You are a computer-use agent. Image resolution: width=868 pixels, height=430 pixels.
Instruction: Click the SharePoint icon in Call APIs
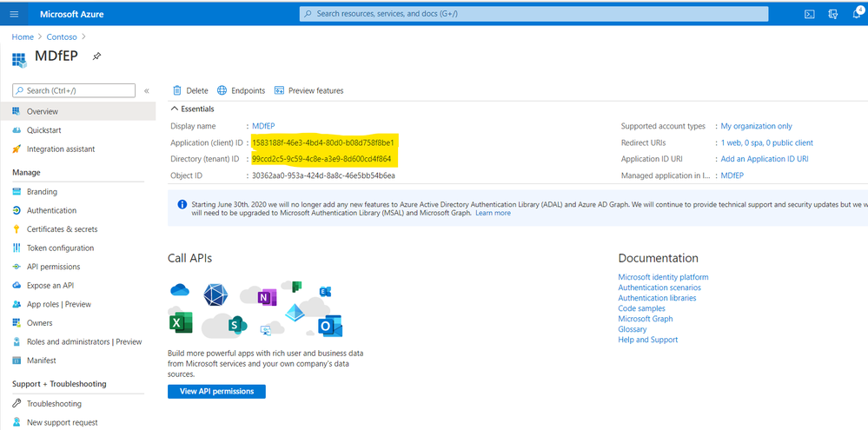237,326
